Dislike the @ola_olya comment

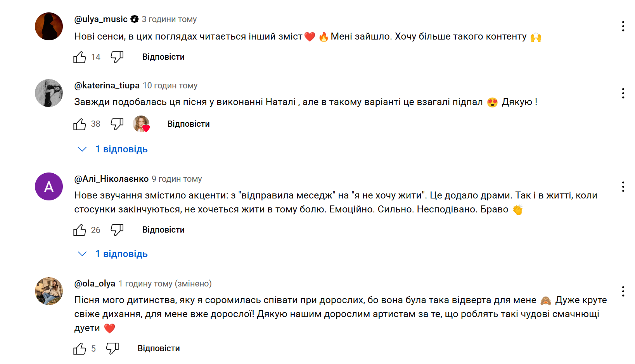tap(112, 348)
